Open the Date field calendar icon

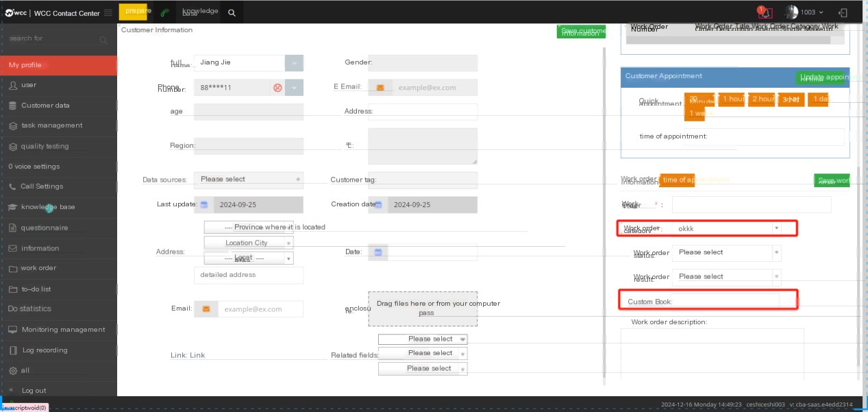[377, 252]
